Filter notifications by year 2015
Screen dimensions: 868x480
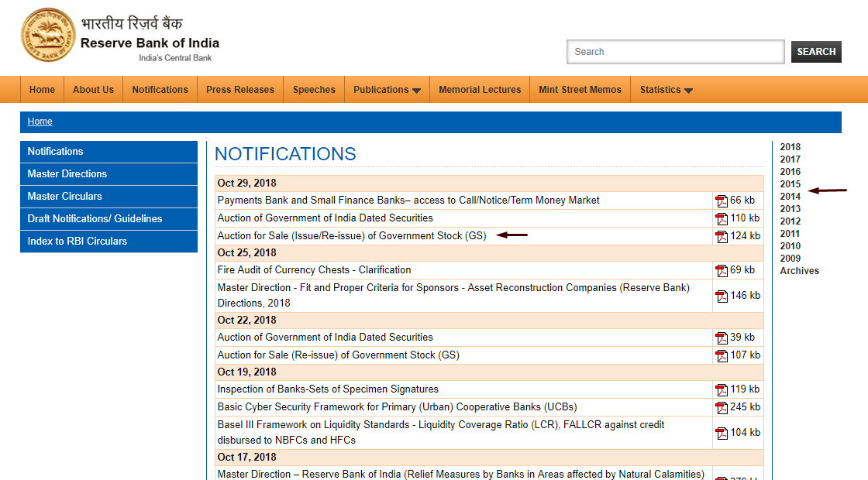point(790,184)
